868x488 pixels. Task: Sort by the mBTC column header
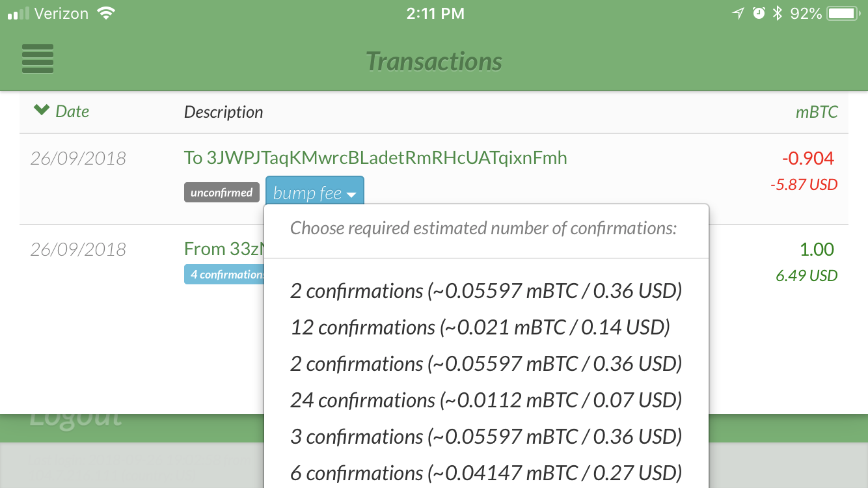(817, 112)
